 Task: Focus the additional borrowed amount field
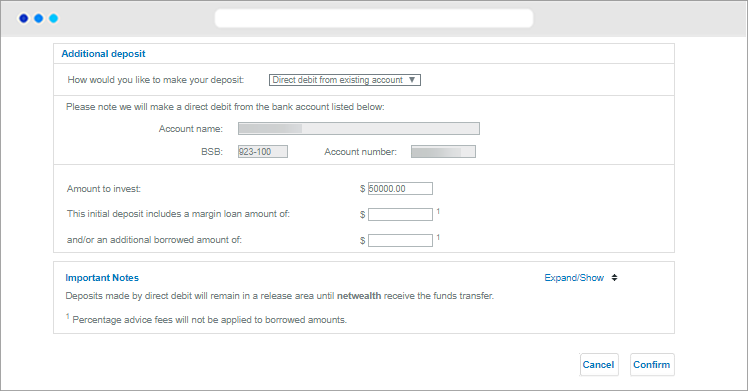(x=400, y=240)
